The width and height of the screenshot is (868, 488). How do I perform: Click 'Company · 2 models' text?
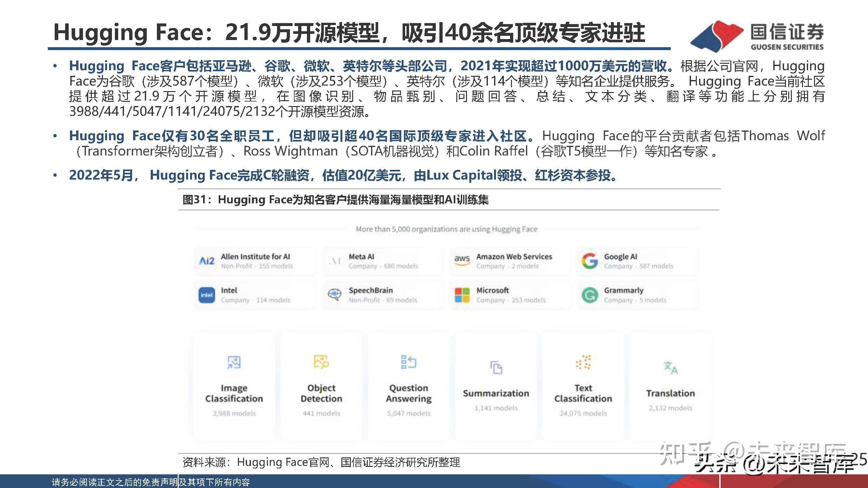(x=507, y=266)
